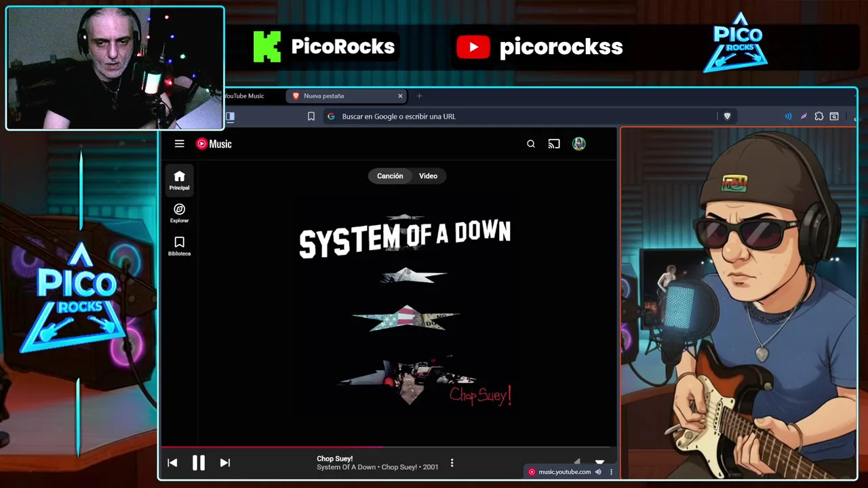Close the Nueva pestaña tab
868x488 pixels.
click(400, 96)
